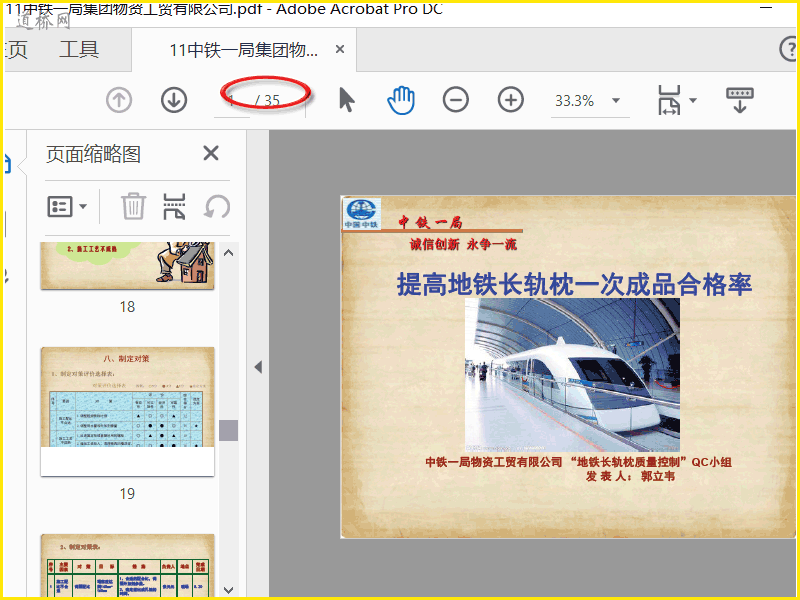
Task: Go to previous page with up arrow
Action: pos(119,100)
